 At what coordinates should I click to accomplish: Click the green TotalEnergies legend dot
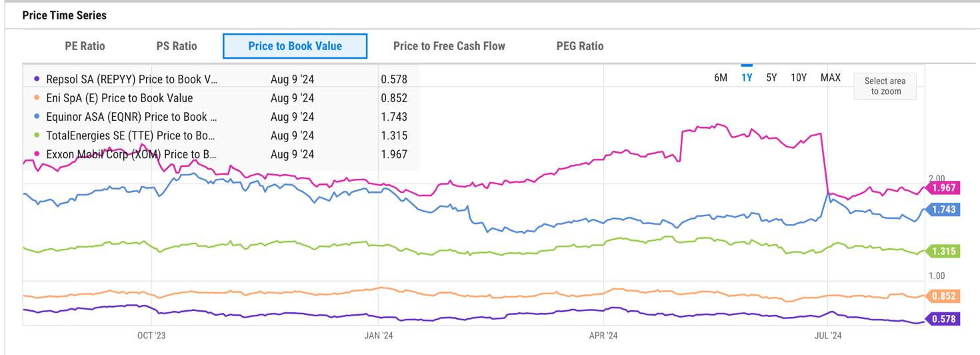[x=37, y=135]
